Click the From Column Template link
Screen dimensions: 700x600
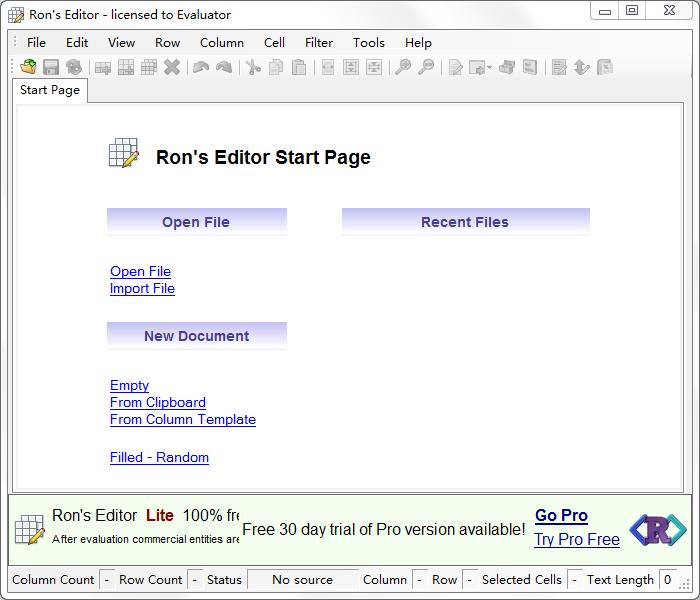pos(183,419)
